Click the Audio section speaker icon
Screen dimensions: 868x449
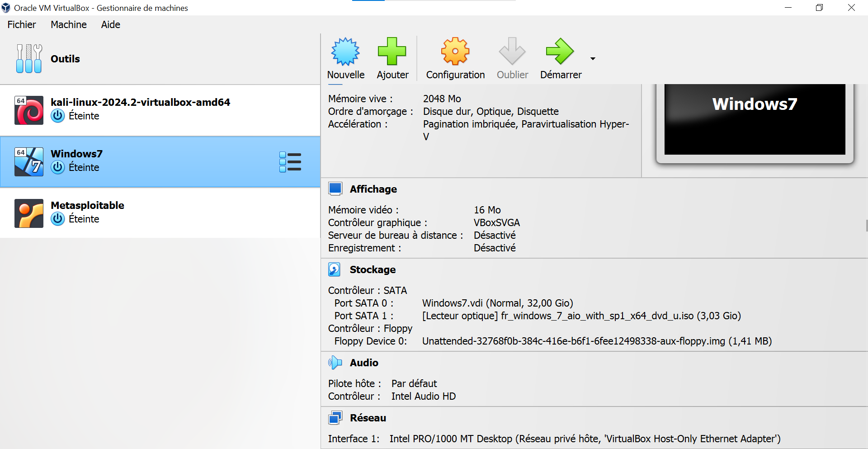pos(335,362)
